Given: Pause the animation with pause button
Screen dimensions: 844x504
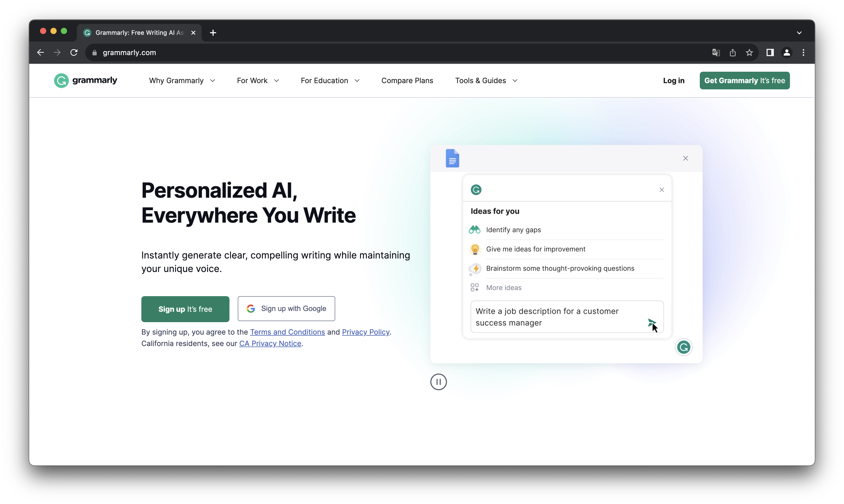Looking at the screenshot, I should coord(438,382).
